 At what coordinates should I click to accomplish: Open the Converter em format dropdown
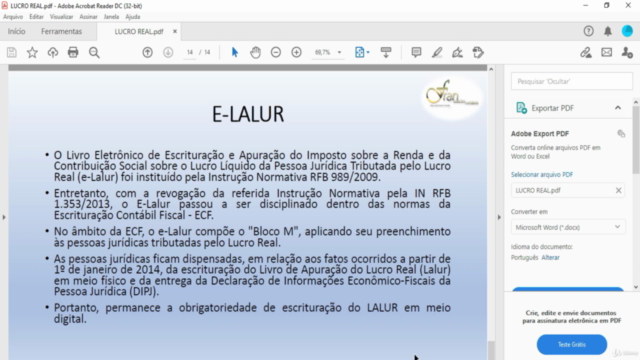tap(568, 227)
